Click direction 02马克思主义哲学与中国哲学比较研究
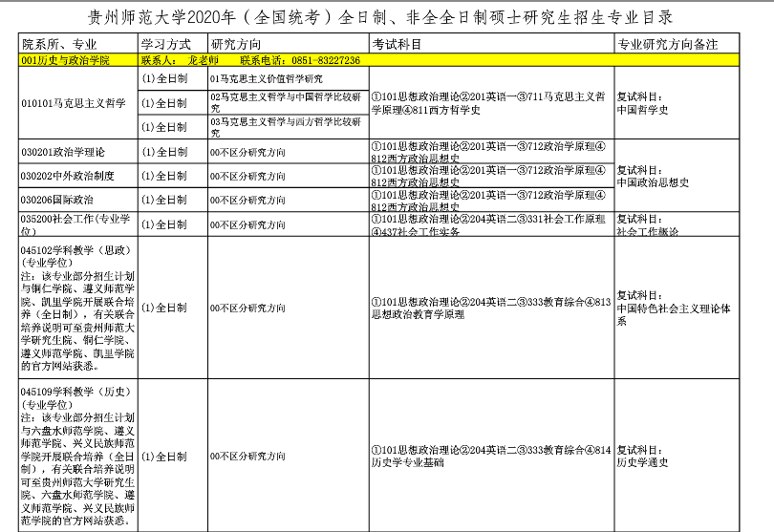This screenshot has width=774, height=532. click(286, 102)
